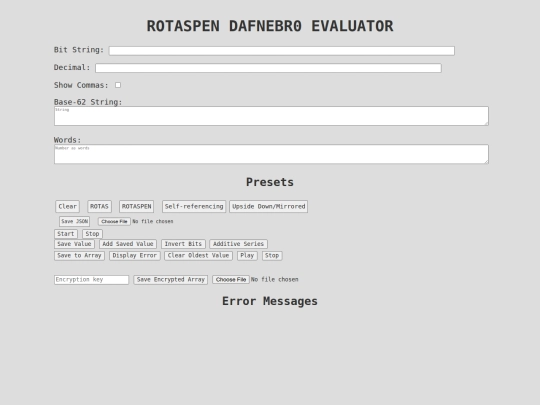Click the Base-62 String label
This screenshot has height=405, width=540.
click(88, 102)
